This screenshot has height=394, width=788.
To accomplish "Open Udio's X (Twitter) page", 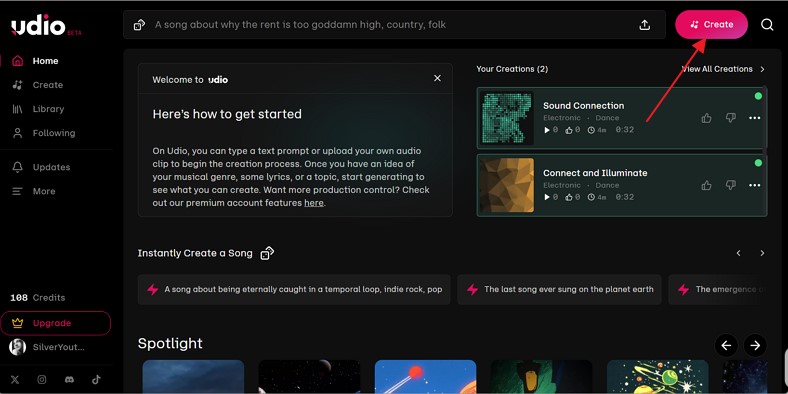I will point(15,380).
